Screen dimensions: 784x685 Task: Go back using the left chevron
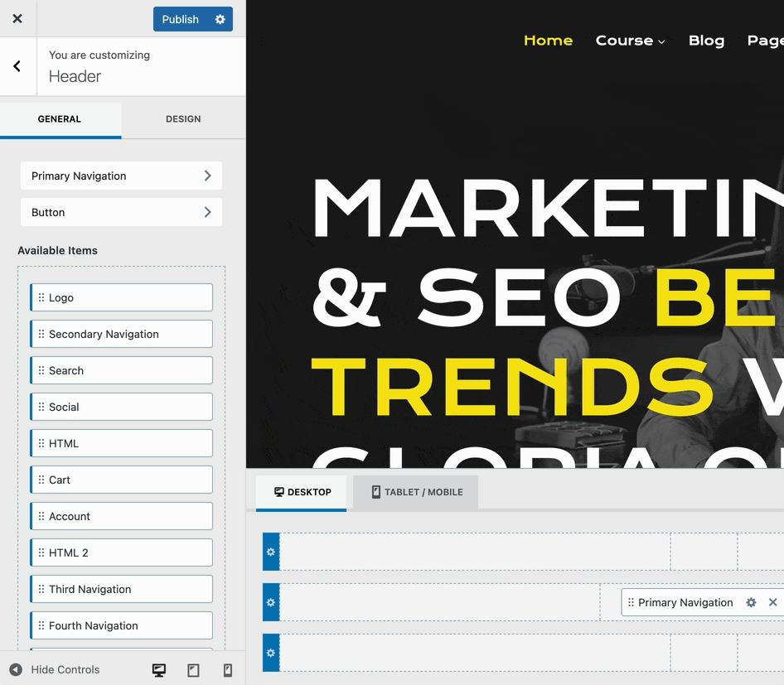[17, 66]
